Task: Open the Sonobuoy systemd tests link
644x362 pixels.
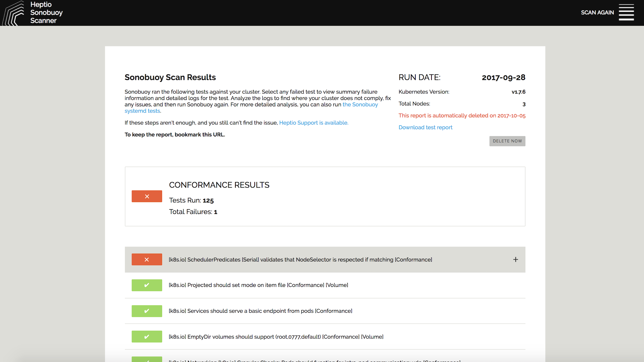Action: point(360,104)
